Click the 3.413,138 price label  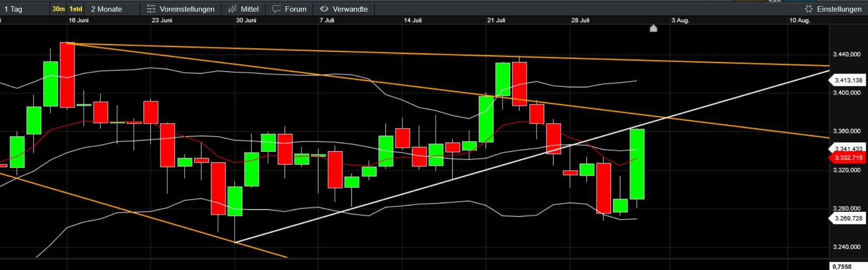(849, 80)
